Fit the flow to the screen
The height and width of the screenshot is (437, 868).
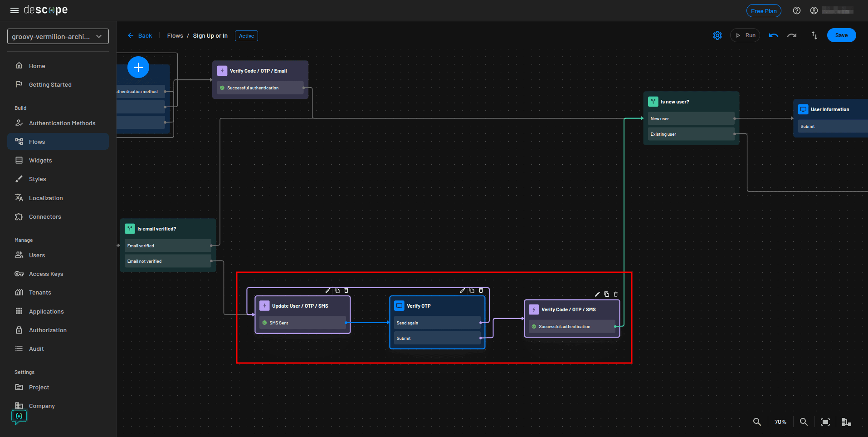[x=825, y=422]
